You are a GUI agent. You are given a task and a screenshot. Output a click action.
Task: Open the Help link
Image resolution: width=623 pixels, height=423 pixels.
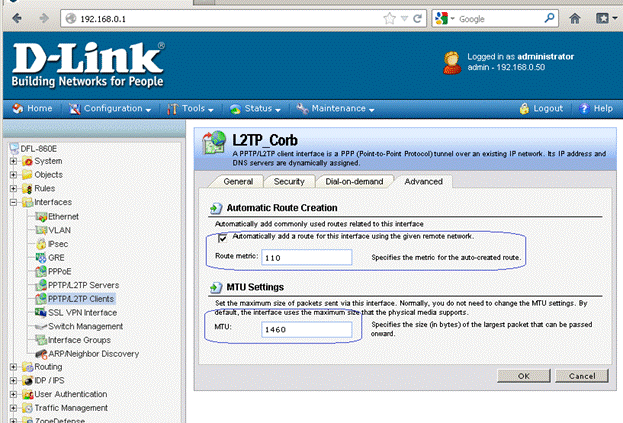(596, 108)
